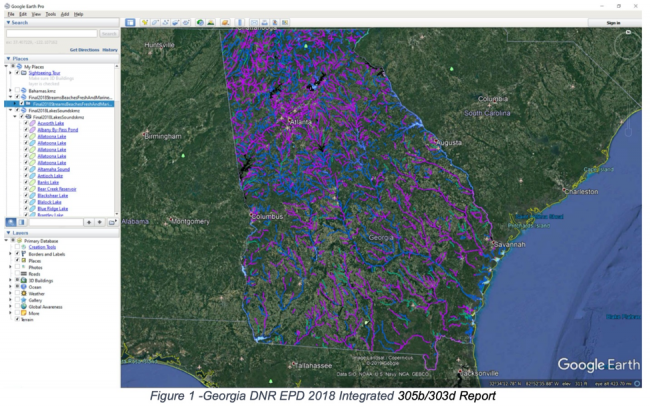Toggle the Terrain layer checkbox
The image size is (650, 407).
pos(18,318)
